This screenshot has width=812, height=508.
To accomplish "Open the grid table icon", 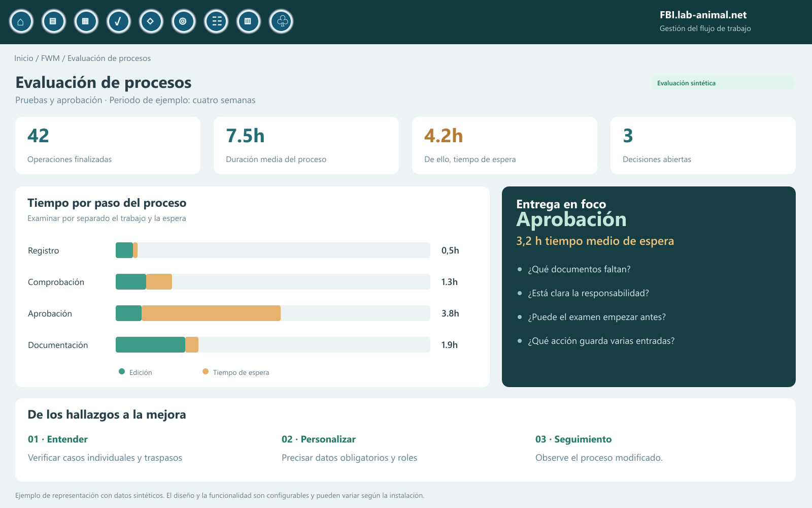I will 86,22.
